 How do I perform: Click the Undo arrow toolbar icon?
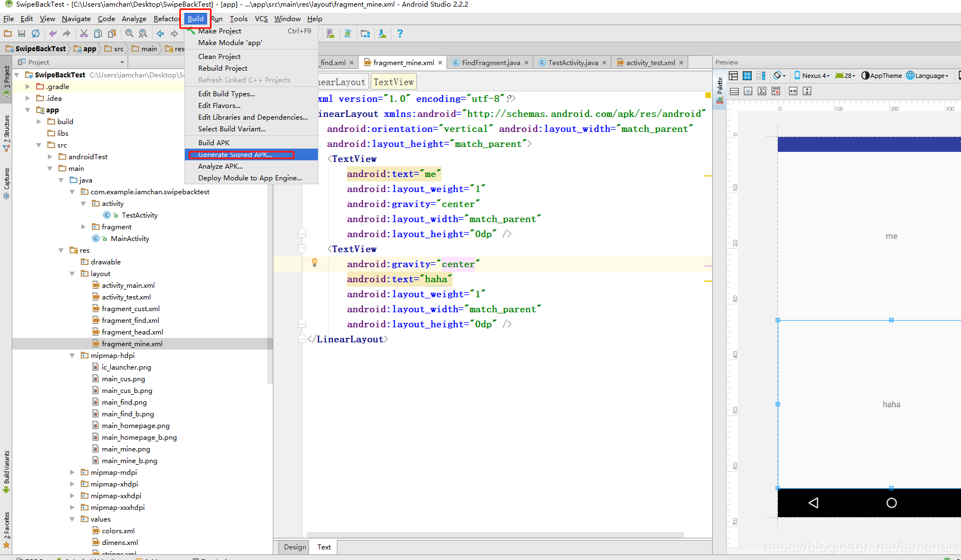point(53,33)
